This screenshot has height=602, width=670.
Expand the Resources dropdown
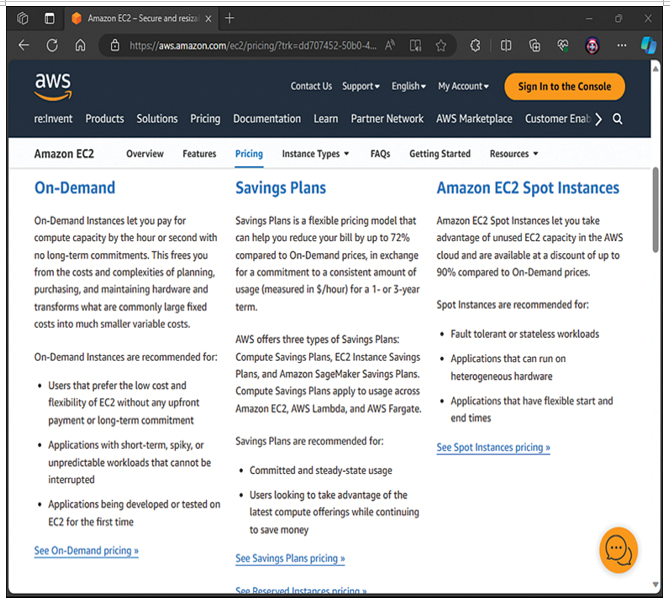coord(514,154)
